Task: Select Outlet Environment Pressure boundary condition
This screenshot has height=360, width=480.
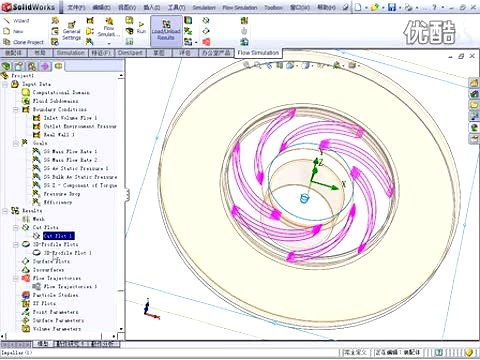Action: [x=80, y=126]
